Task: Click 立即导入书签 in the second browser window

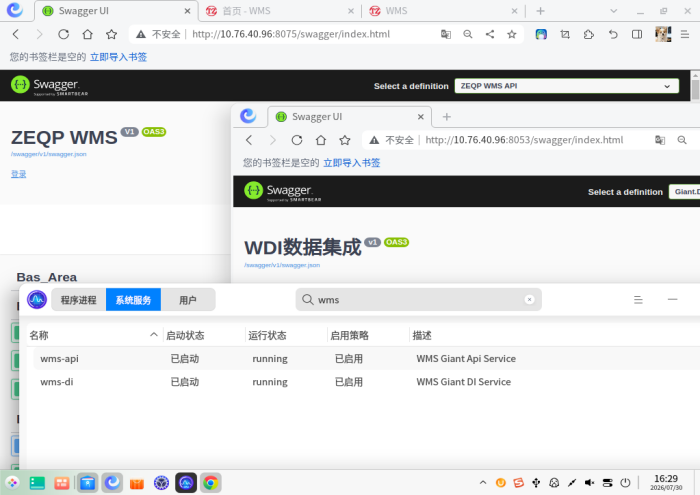Action: point(352,163)
